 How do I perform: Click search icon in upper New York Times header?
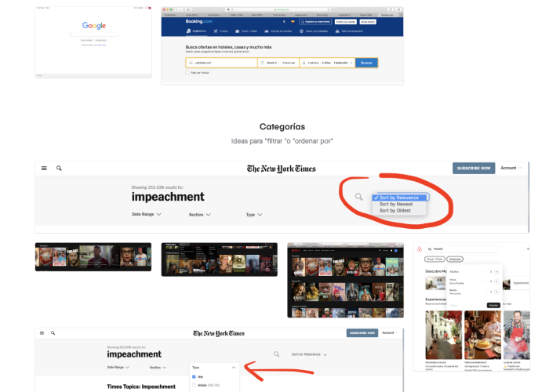click(x=59, y=169)
